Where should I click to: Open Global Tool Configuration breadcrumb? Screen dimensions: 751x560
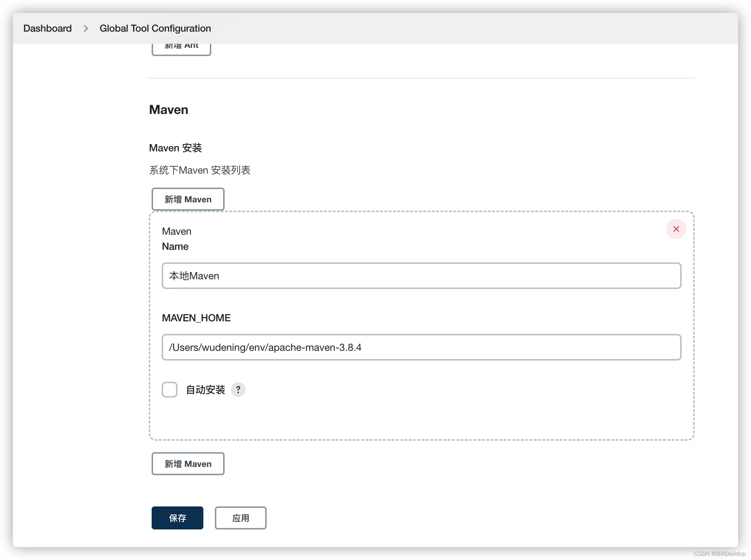tap(155, 28)
